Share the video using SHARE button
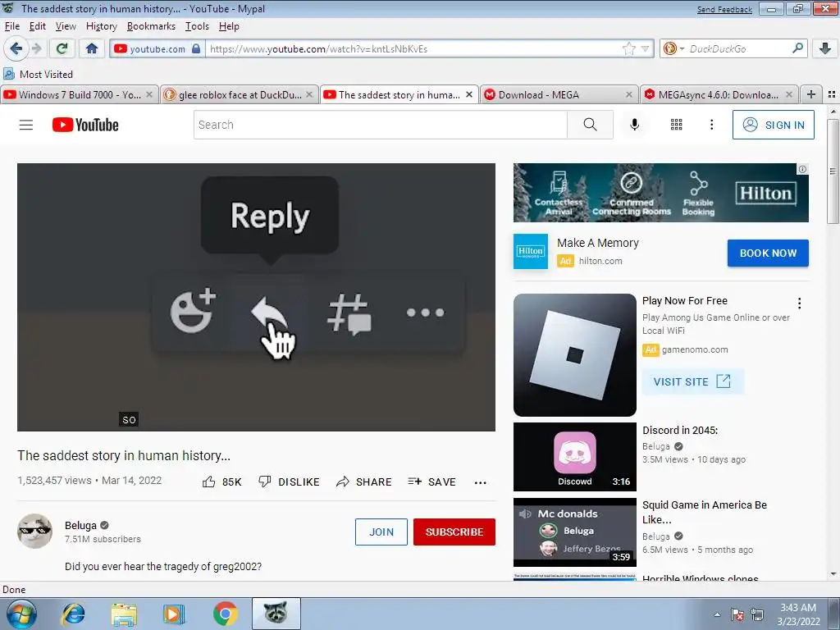The height and width of the screenshot is (630, 840). point(363,482)
